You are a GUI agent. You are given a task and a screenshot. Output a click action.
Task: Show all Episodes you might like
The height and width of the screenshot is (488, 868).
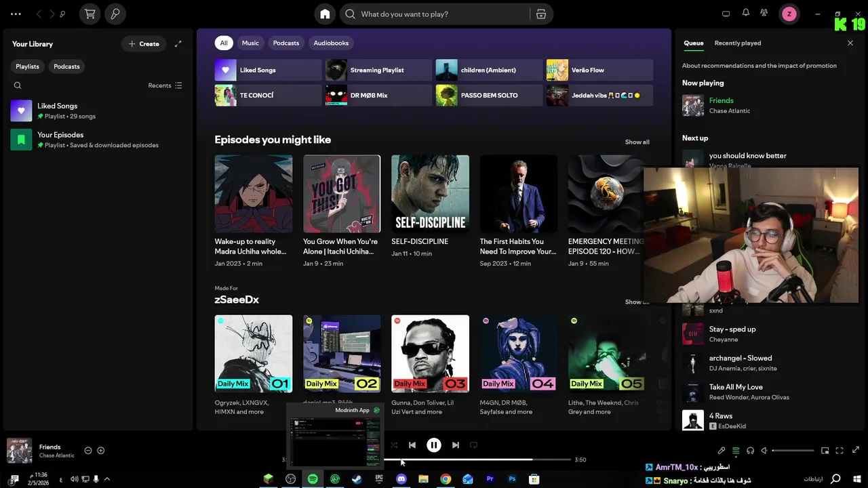[x=637, y=142]
